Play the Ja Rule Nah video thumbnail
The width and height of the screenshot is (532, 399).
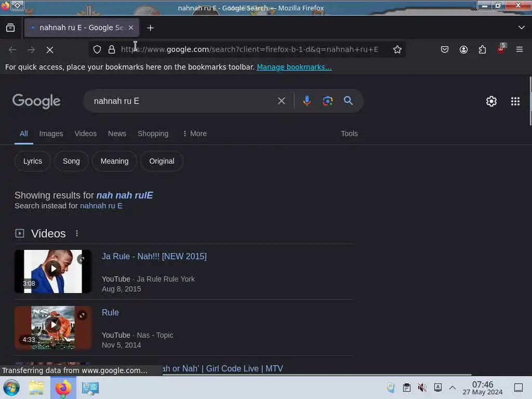click(53, 271)
